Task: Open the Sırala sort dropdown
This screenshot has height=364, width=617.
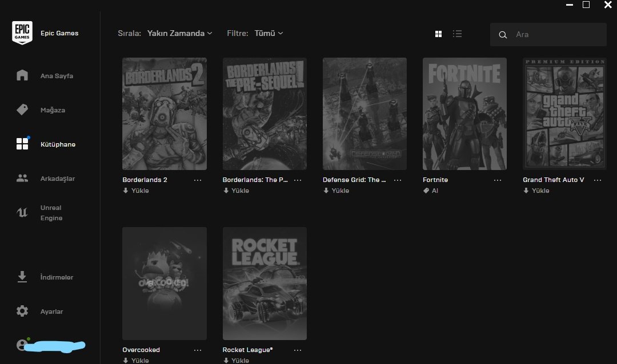Action: click(179, 34)
